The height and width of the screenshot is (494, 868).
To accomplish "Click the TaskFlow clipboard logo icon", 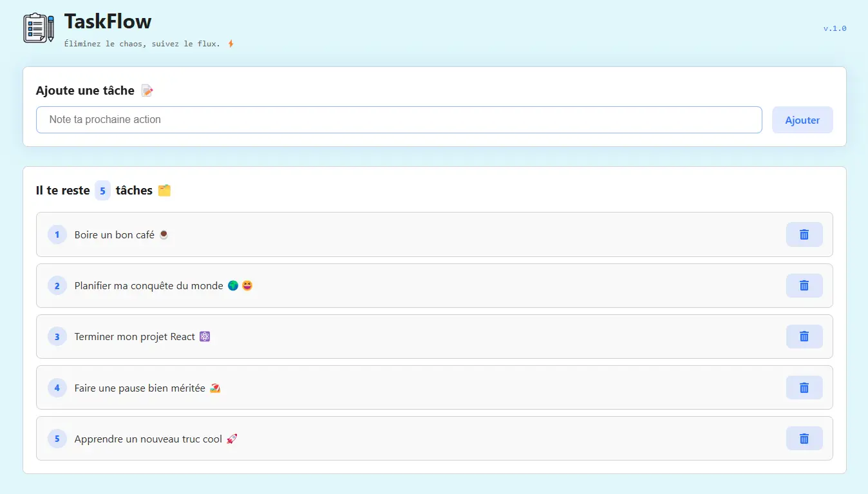I will click(x=38, y=28).
